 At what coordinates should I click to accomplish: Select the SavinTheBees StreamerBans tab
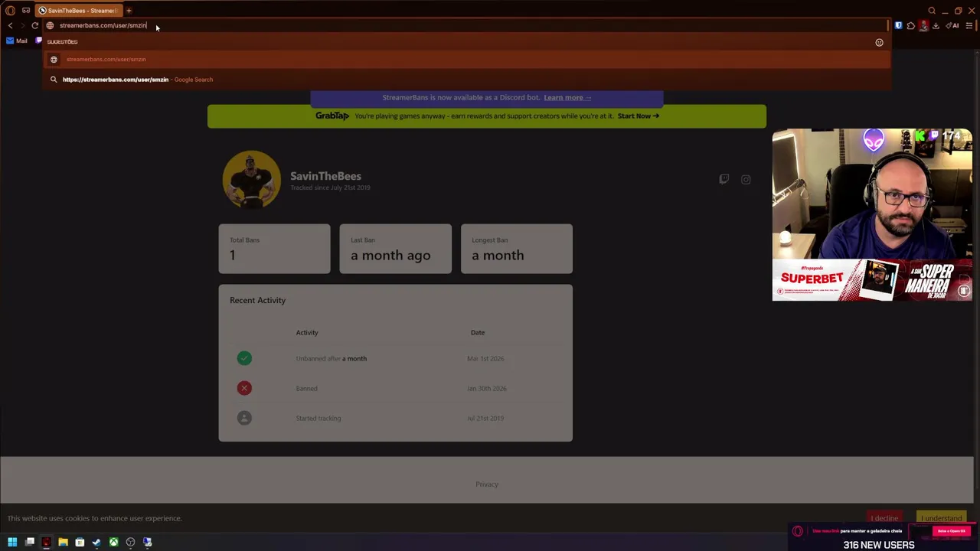point(80,11)
